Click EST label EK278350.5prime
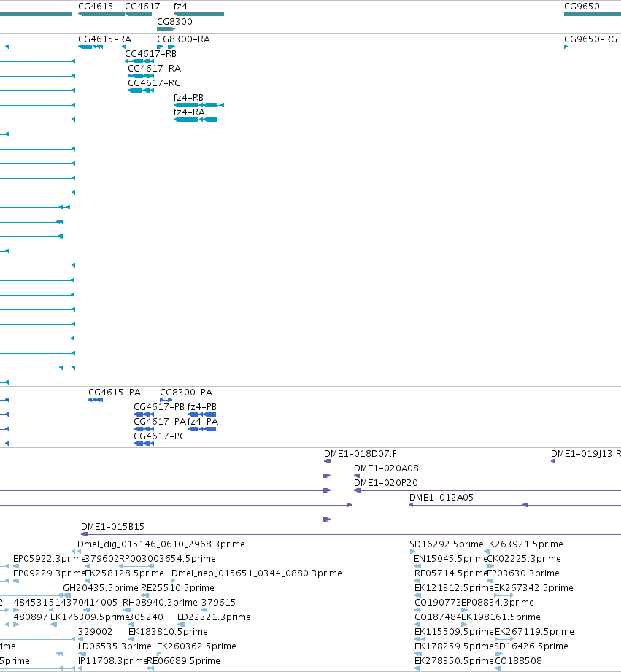 coord(455,661)
